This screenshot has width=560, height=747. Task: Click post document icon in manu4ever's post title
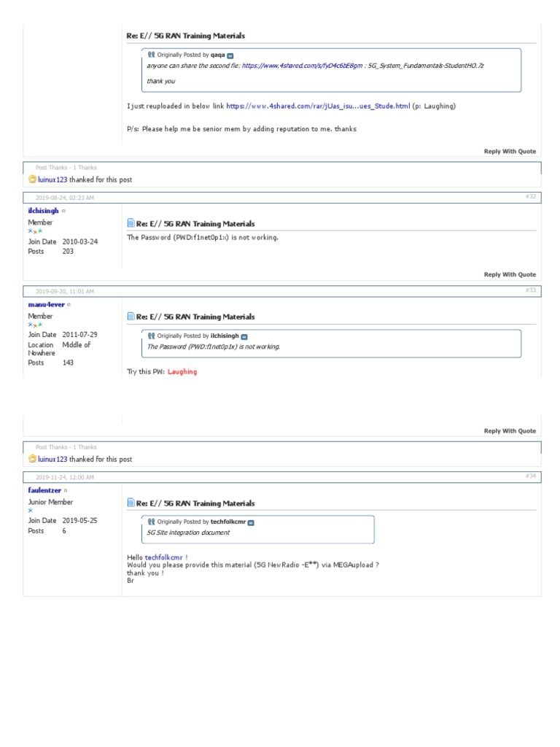pyautogui.click(x=131, y=317)
